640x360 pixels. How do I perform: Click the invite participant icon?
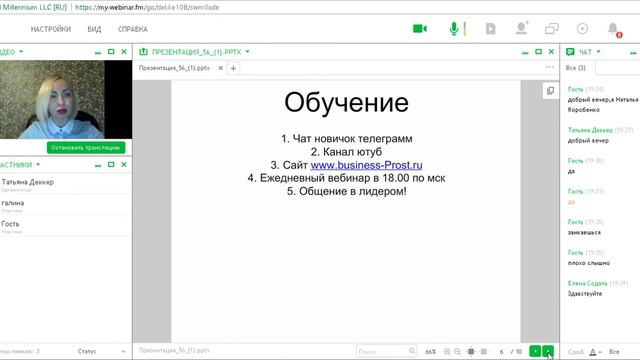522,28
